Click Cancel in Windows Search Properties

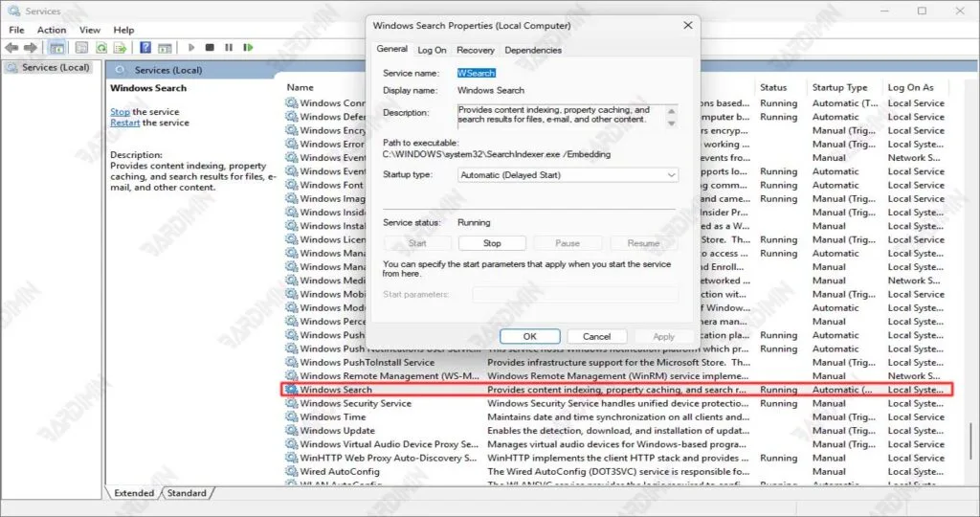(x=596, y=336)
